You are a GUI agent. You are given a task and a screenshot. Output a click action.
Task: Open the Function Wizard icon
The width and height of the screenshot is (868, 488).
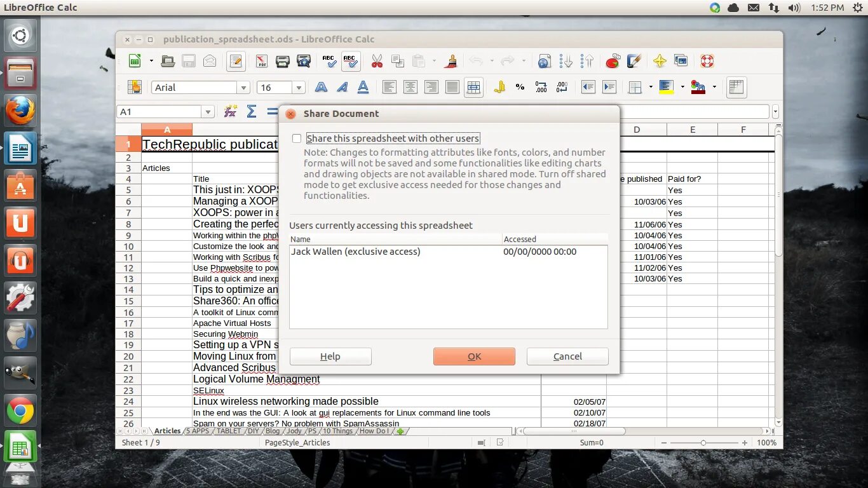tap(231, 112)
